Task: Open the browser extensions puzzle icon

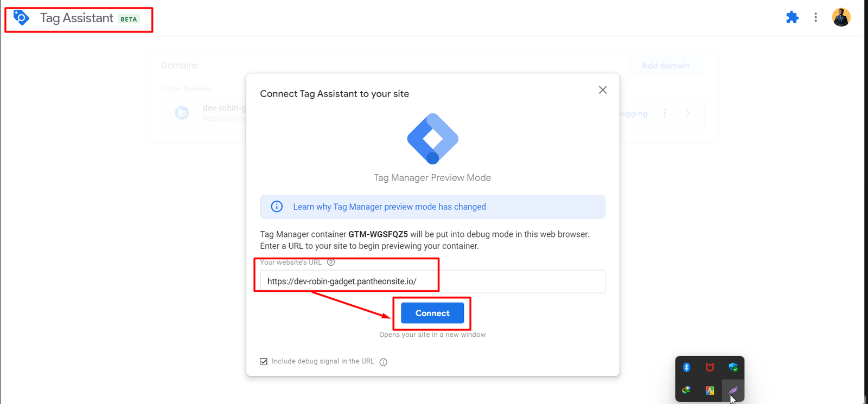Action: click(792, 17)
